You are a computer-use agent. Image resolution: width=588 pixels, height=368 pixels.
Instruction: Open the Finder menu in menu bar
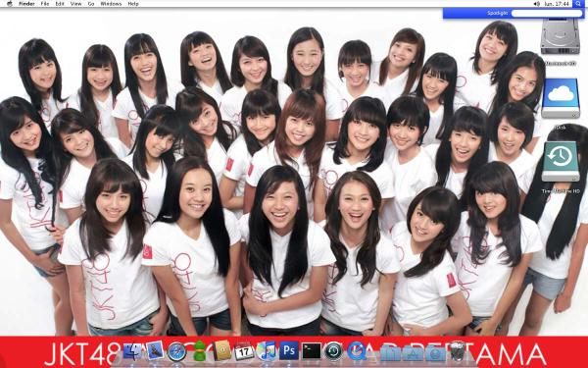(x=26, y=4)
